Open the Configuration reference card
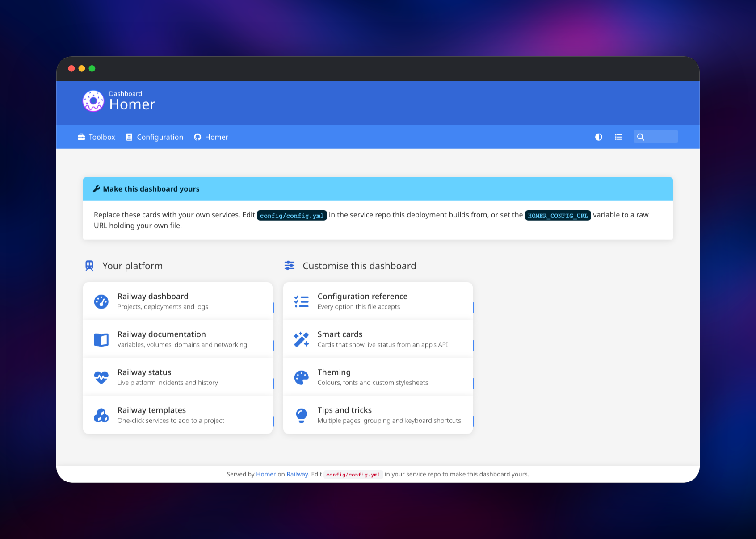756x539 pixels. click(x=378, y=301)
